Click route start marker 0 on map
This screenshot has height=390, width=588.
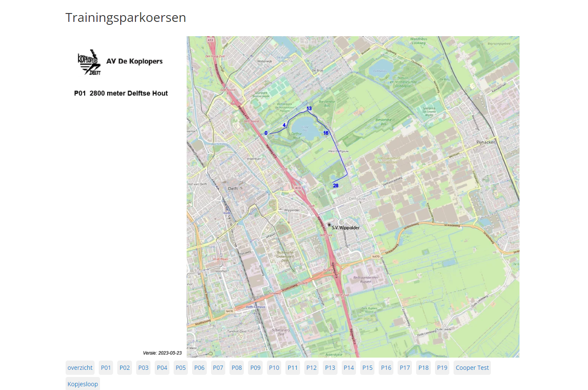(x=266, y=133)
